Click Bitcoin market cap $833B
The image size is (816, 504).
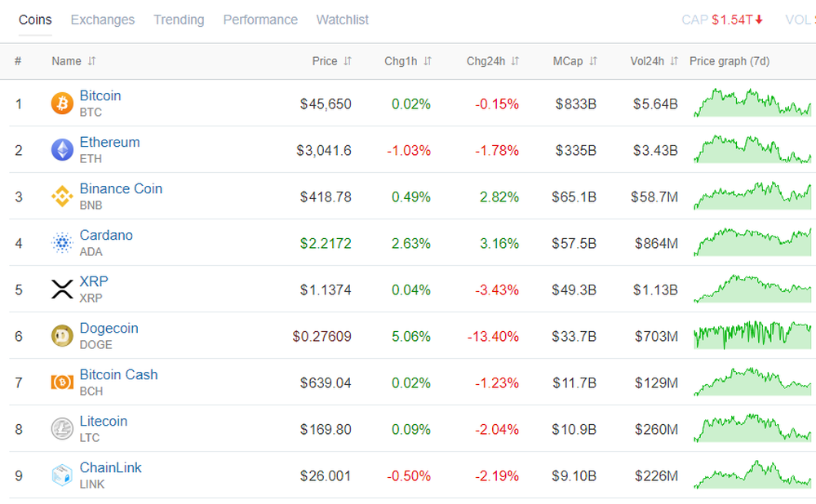[x=575, y=104]
